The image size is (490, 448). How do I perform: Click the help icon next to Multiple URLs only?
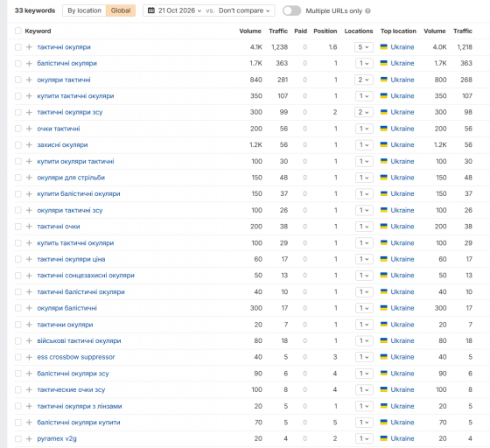(367, 10)
